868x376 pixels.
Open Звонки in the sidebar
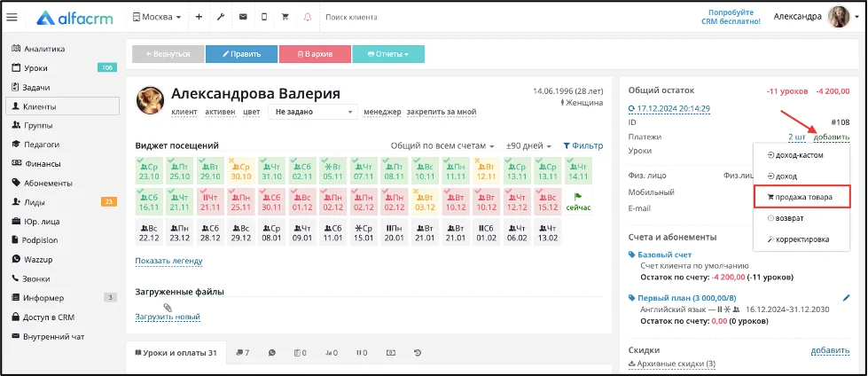pyautogui.click(x=36, y=278)
